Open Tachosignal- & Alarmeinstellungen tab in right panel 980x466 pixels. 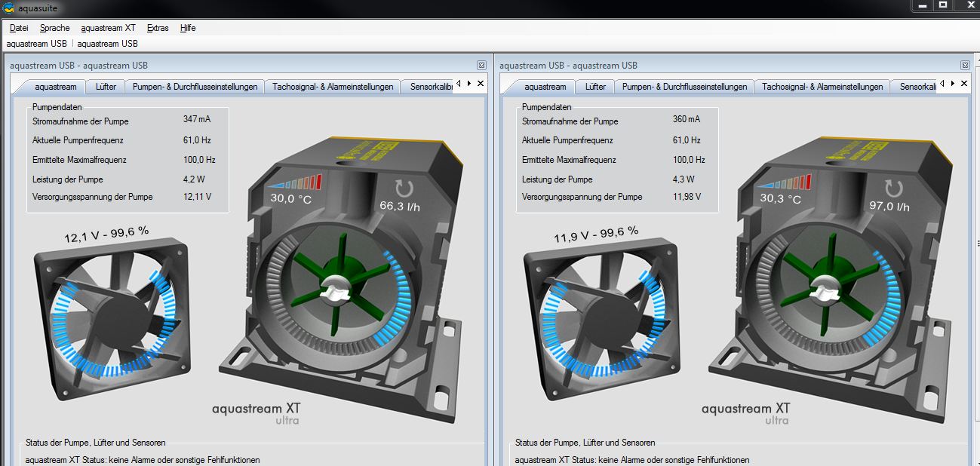pos(822,87)
